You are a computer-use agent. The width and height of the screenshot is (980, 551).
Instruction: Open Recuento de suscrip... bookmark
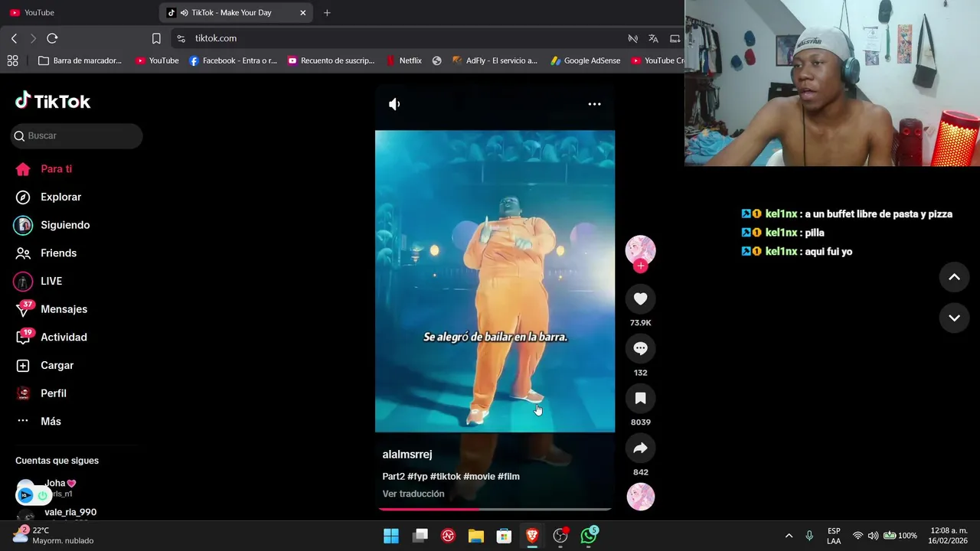point(331,60)
